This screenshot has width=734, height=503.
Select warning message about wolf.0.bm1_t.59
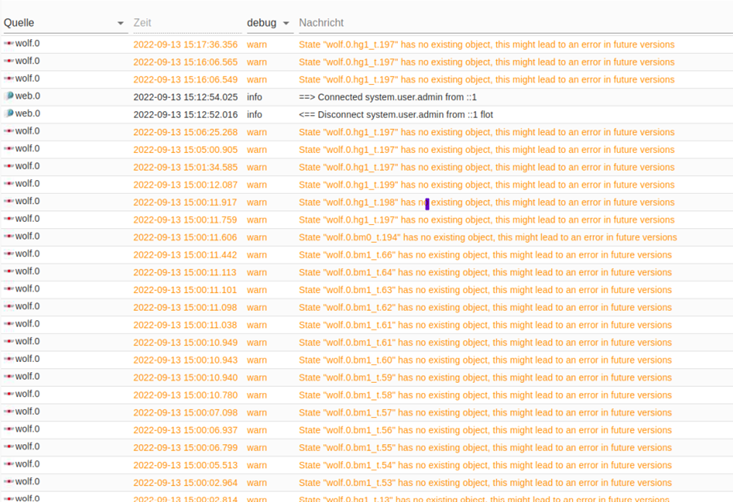pos(485,378)
